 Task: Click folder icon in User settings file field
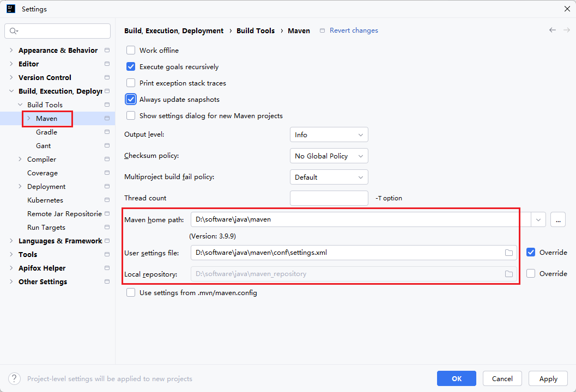[508, 253]
